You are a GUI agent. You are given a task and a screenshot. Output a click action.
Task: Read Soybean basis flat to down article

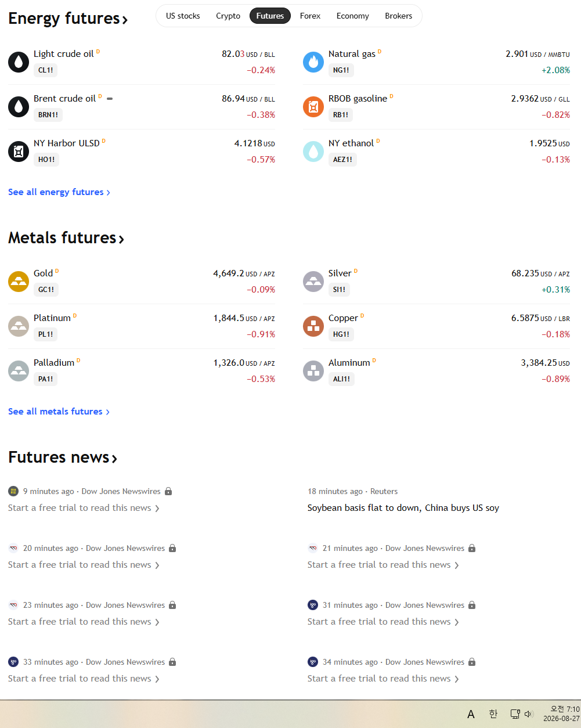point(403,508)
